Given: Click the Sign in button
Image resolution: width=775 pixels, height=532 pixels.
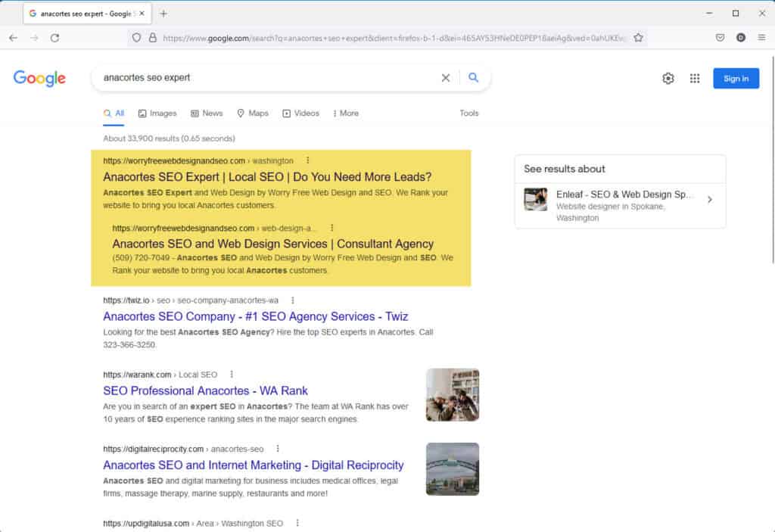Looking at the screenshot, I should point(736,79).
